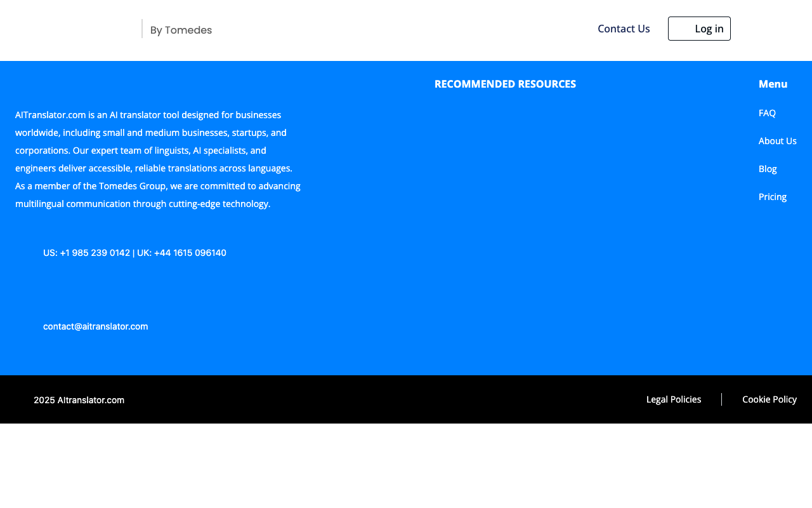The image size is (812, 508).
Task: Open the FAQ menu link
Action: 767,113
